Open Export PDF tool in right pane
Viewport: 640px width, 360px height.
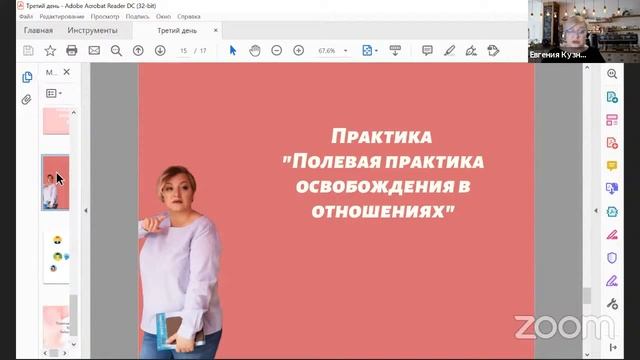[612, 97]
